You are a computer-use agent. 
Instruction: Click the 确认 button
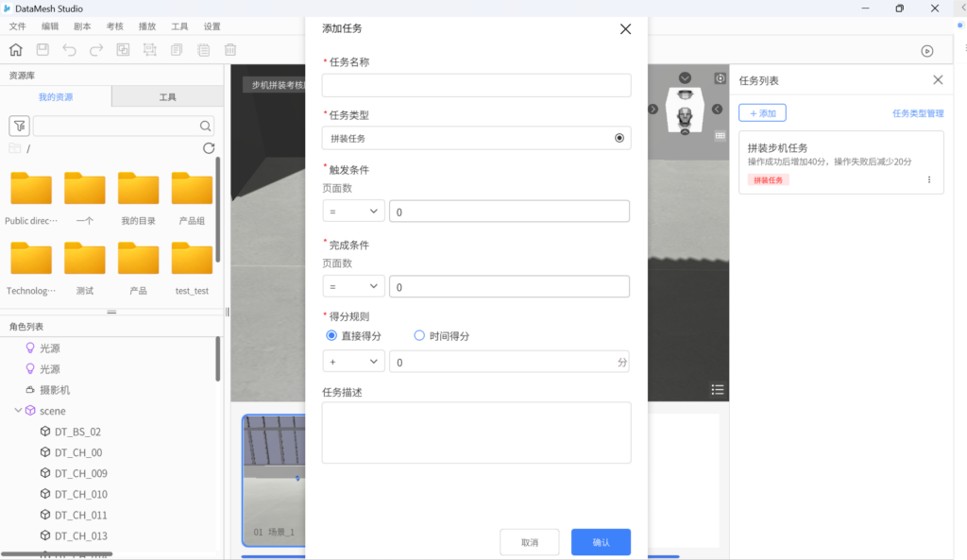pyautogui.click(x=601, y=542)
